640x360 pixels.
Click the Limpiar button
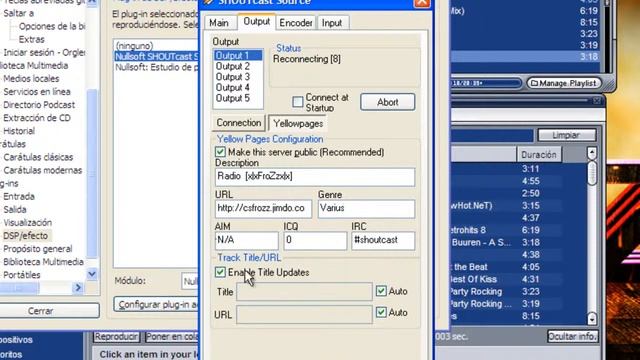point(567,135)
